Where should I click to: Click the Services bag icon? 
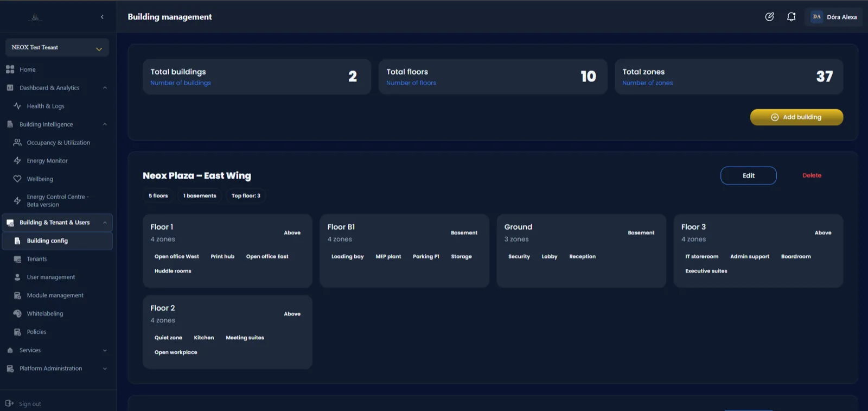coord(10,350)
